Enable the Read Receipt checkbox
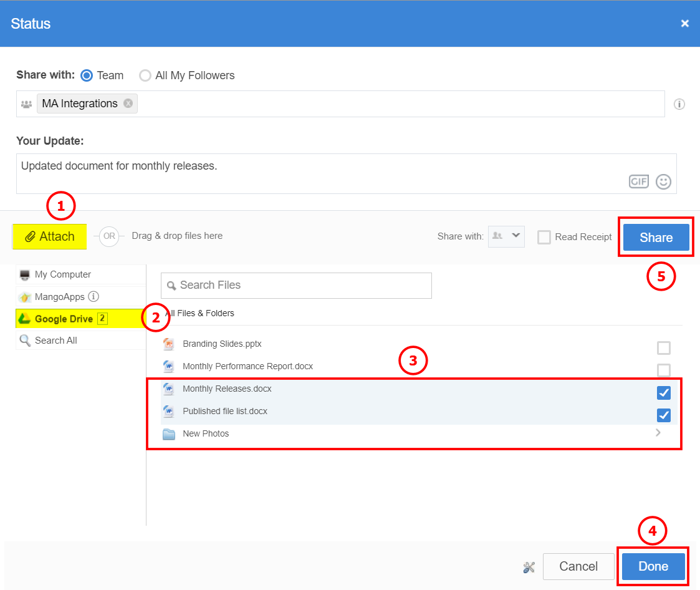 point(544,237)
